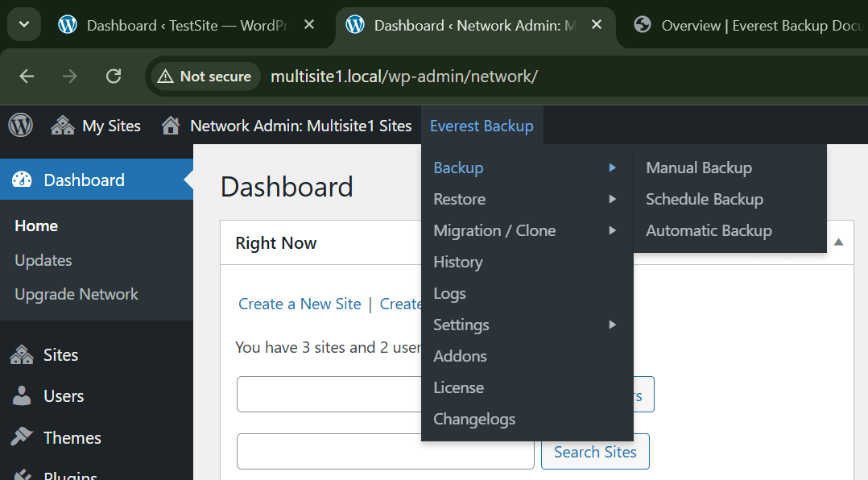Screen dimensions: 868x480
Task: Open Themes in the sidebar menu
Action: 72,438
